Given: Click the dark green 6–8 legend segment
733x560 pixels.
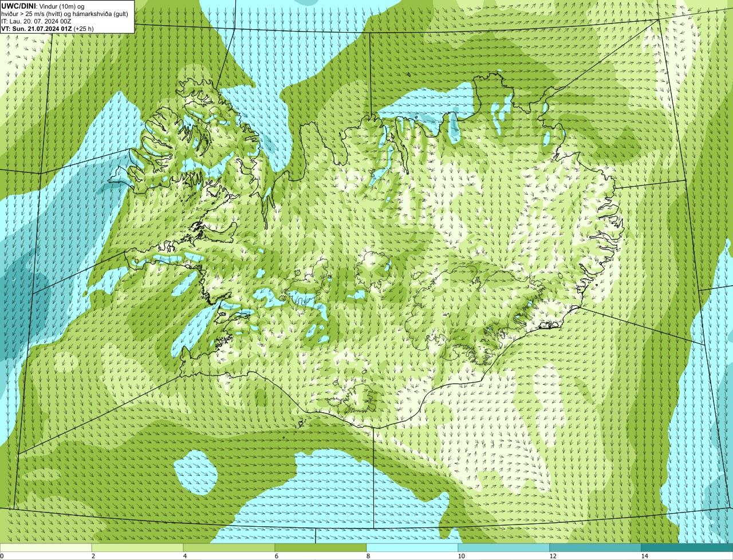Looking at the screenshot, I should pos(321,547).
